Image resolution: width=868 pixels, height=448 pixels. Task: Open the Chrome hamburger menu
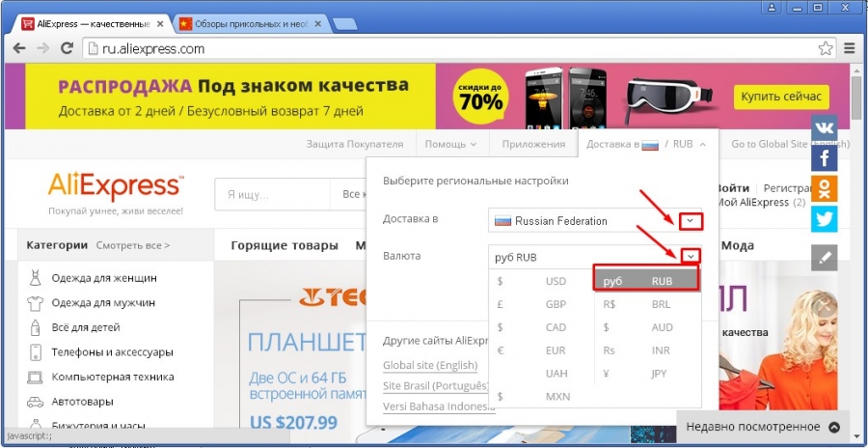coord(850,48)
